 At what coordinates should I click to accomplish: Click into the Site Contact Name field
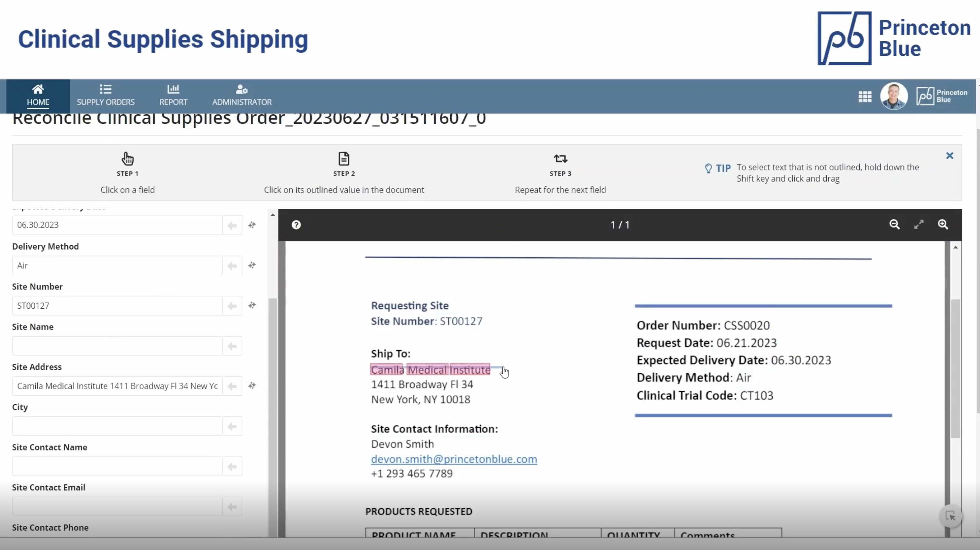(117, 466)
